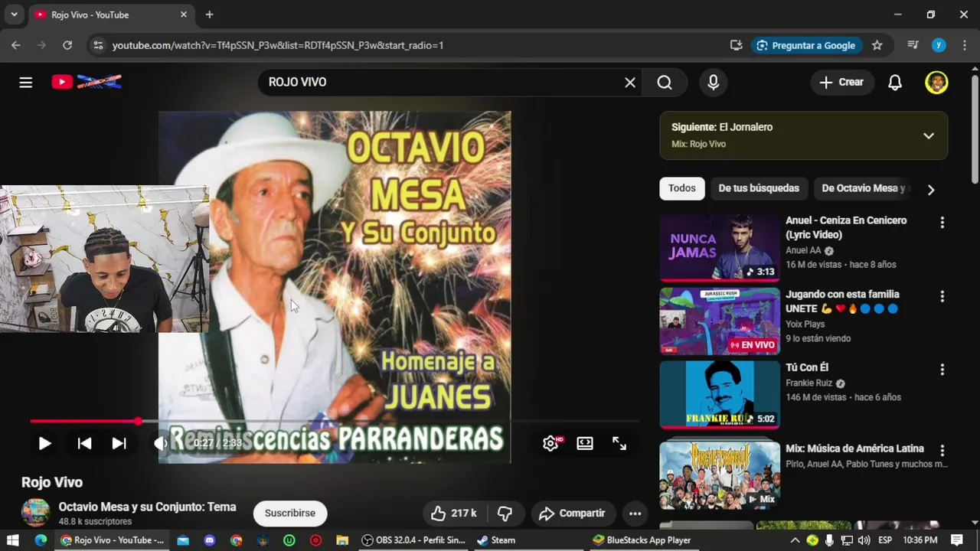The width and height of the screenshot is (980, 551).
Task: Subscribe with the Suscribirse button
Action: tap(290, 514)
